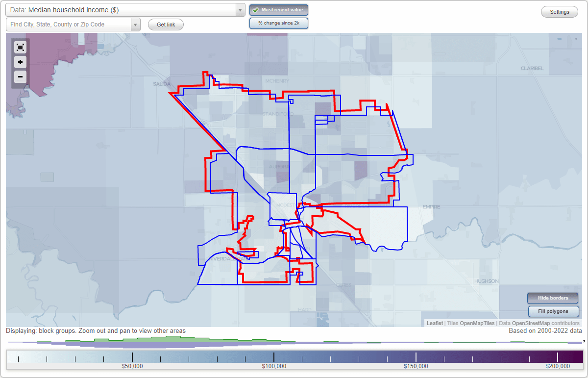Enable the Most recent value option

(x=278, y=9)
